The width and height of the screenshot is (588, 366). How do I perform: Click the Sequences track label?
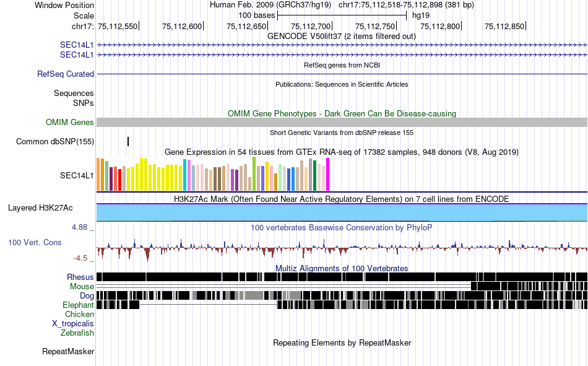74,93
